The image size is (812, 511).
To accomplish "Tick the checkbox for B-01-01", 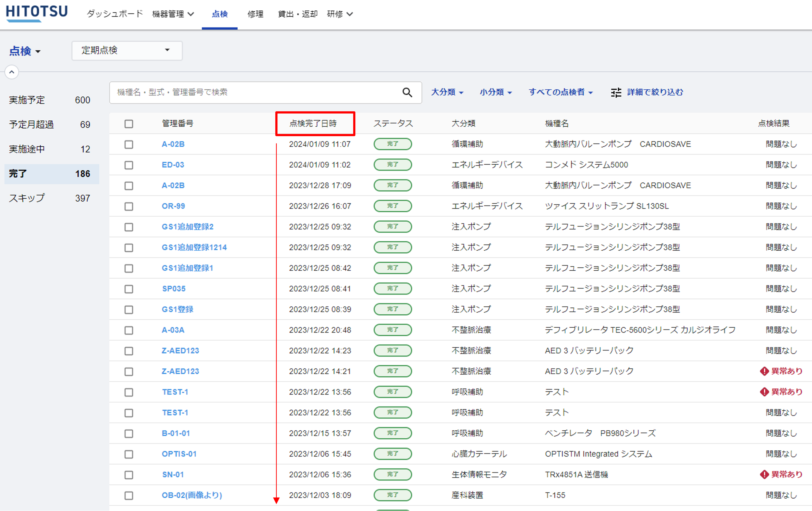I will tap(129, 433).
